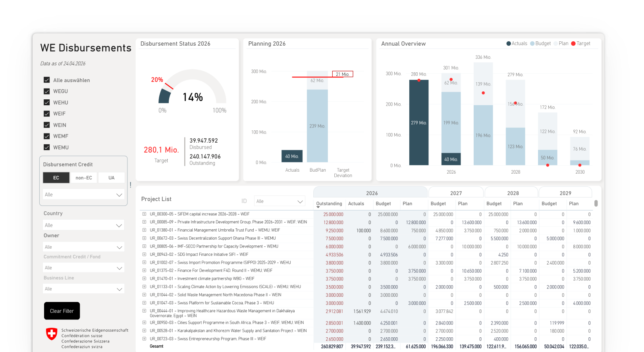The image size is (644, 352).
Task: Click the Swiss Confederation shield logo
Action: point(52,334)
